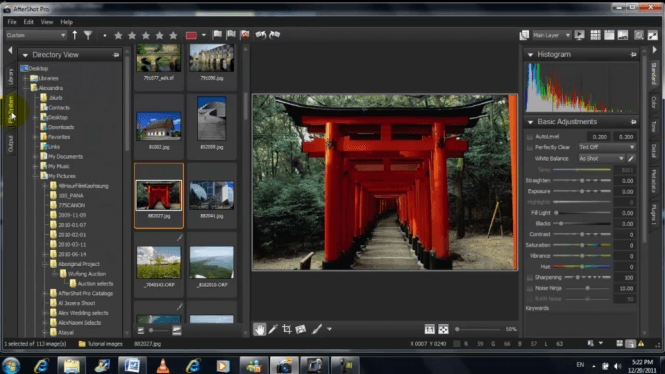Switch to image-only view icon

coord(623,35)
